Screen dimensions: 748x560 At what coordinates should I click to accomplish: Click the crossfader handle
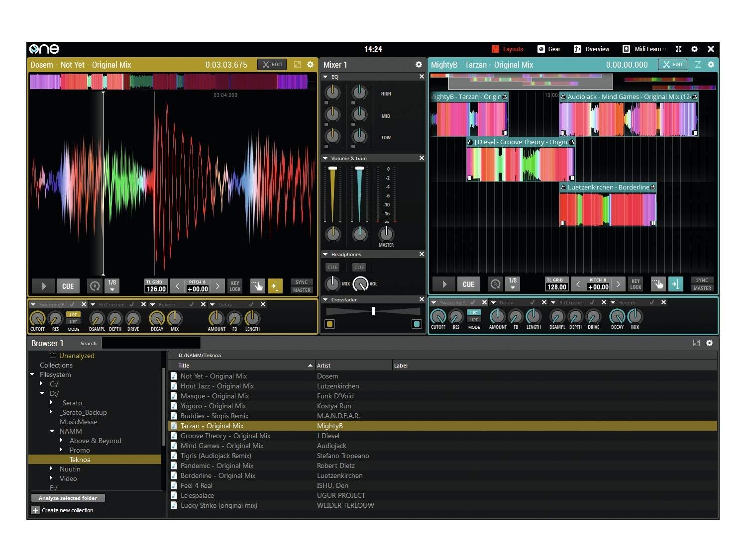(x=373, y=311)
